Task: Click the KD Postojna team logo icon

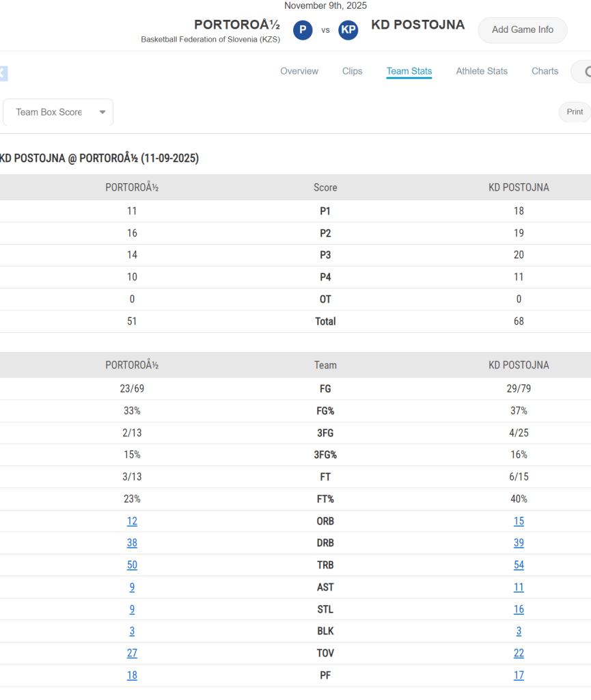Action: (x=348, y=30)
